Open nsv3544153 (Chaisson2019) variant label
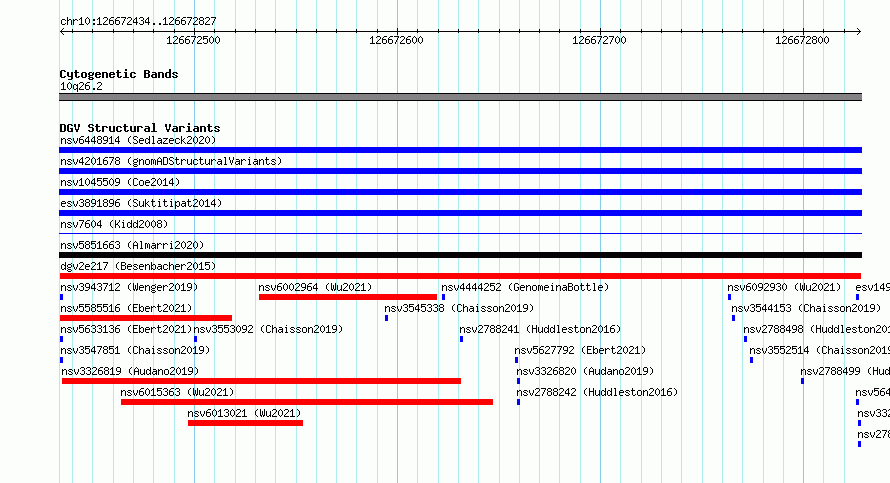Image resolution: width=890 pixels, height=483 pixels. pyautogui.click(x=806, y=308)
